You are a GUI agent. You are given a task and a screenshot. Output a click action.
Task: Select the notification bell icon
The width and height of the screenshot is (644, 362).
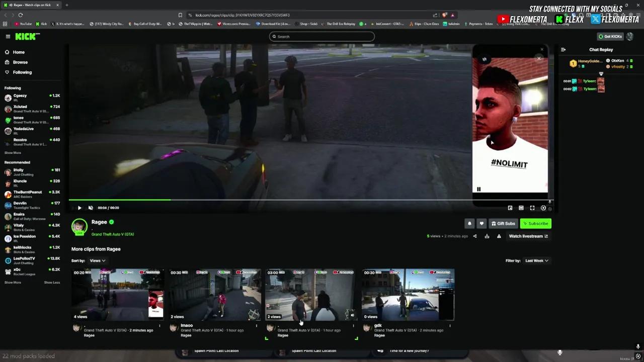pyautogui.click(x=469, y=223)
